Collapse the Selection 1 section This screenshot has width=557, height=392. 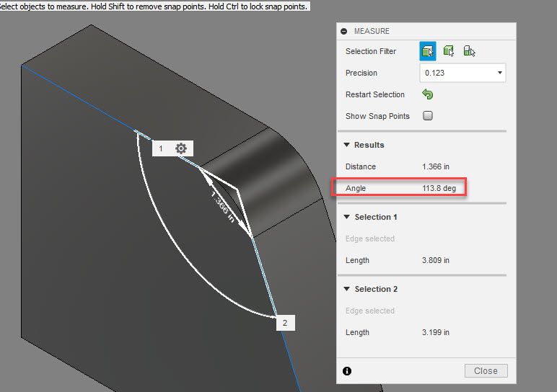pos(347,217)
